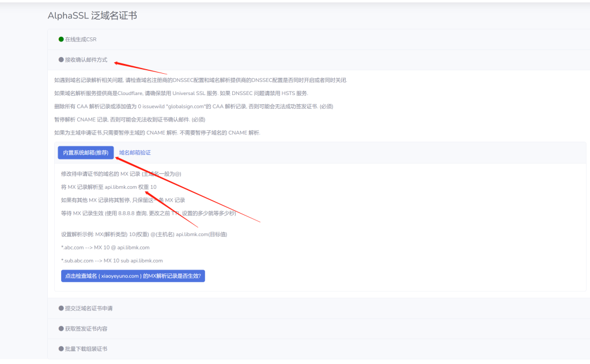590x364 pixels.
Task: Click the blue MX 解析记录检查 button
Action: tap(133, 276)
